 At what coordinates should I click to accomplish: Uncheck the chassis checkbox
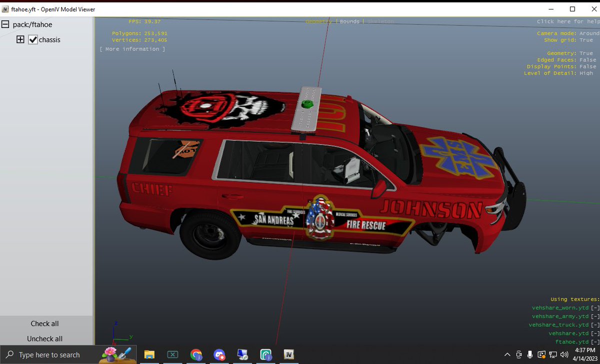click(33, 39)
